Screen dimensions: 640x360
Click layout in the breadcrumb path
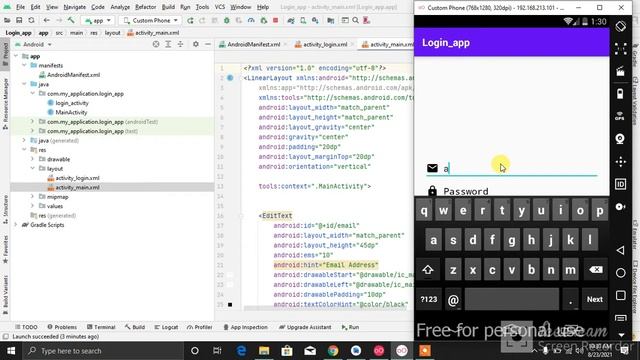point(112,33)
